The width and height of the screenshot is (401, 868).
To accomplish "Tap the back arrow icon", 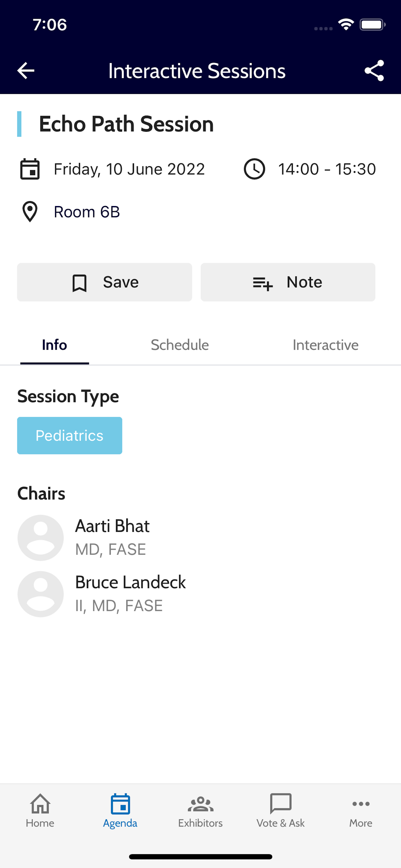I will click(x=26, y=71).
